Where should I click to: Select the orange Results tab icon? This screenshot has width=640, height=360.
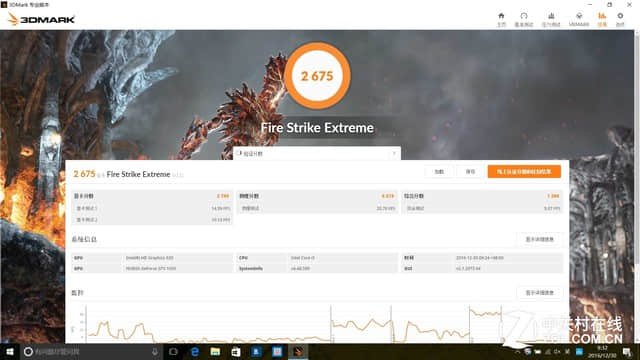tap(602, 19)
